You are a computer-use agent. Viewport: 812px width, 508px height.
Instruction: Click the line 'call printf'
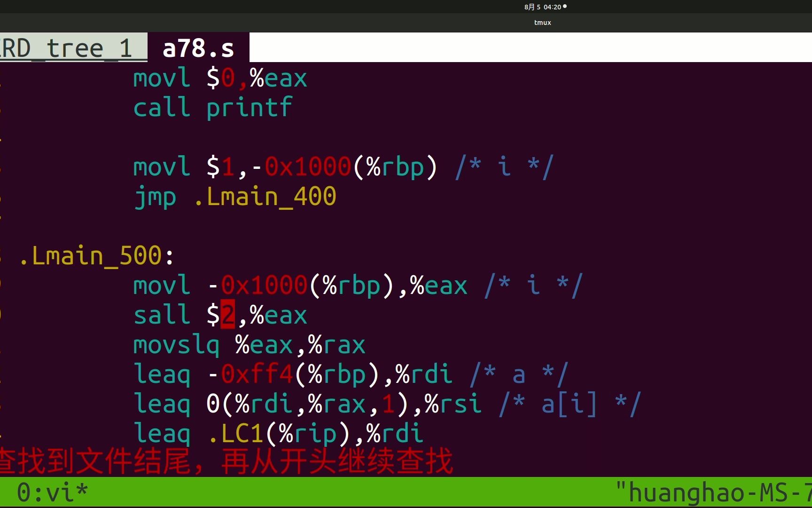coord(213,108)
